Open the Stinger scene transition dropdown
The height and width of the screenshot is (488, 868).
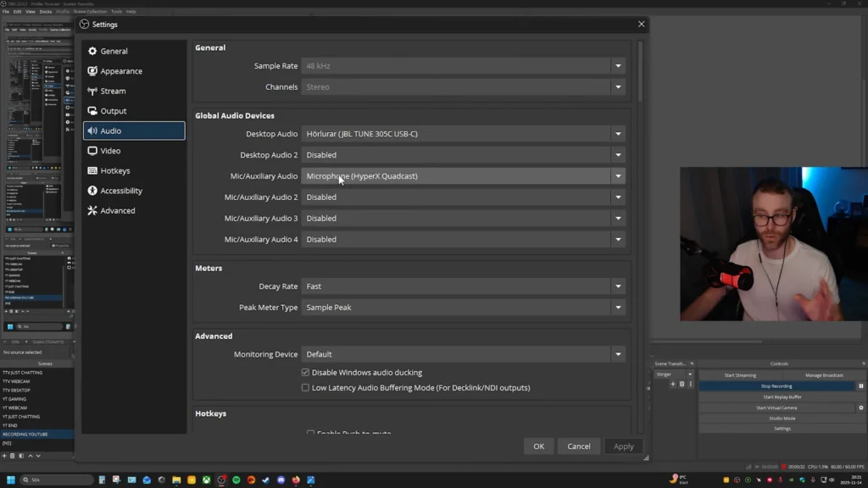coord(674,374)
